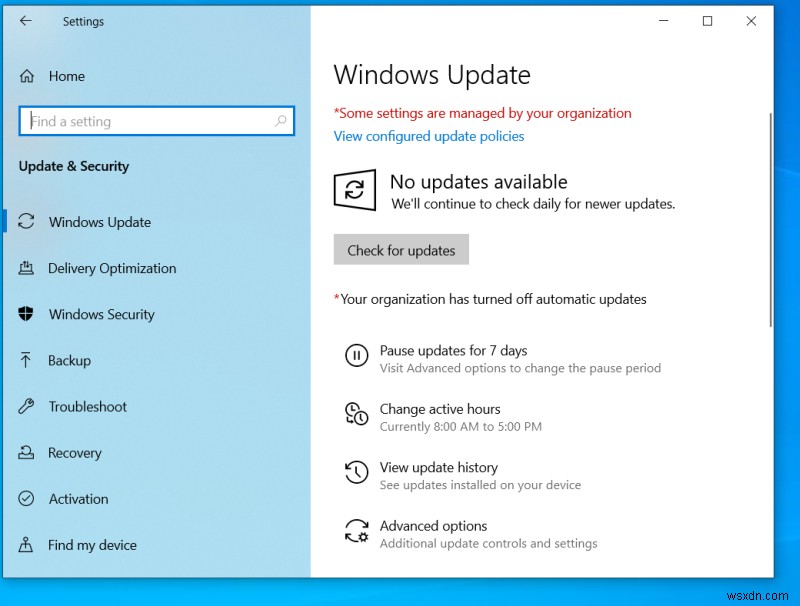Screen dimensions: 800x606
Task: Click the Windows Security shield icon
Action: [25, 314]
